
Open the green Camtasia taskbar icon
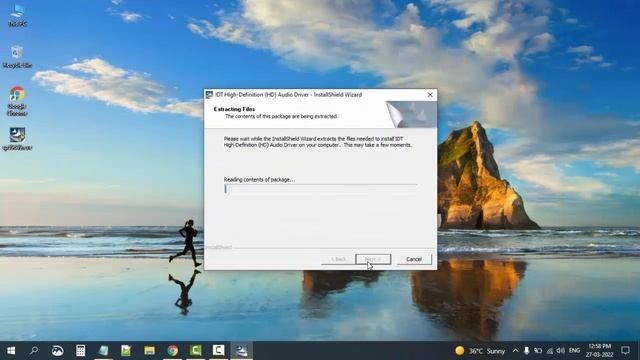(x=196, y=351)
